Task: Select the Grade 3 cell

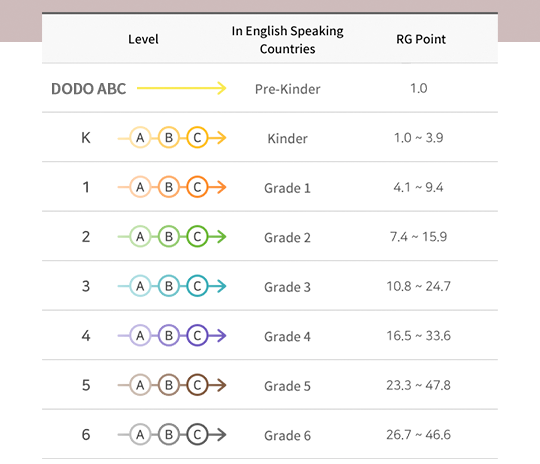Action: pos(288,287)
